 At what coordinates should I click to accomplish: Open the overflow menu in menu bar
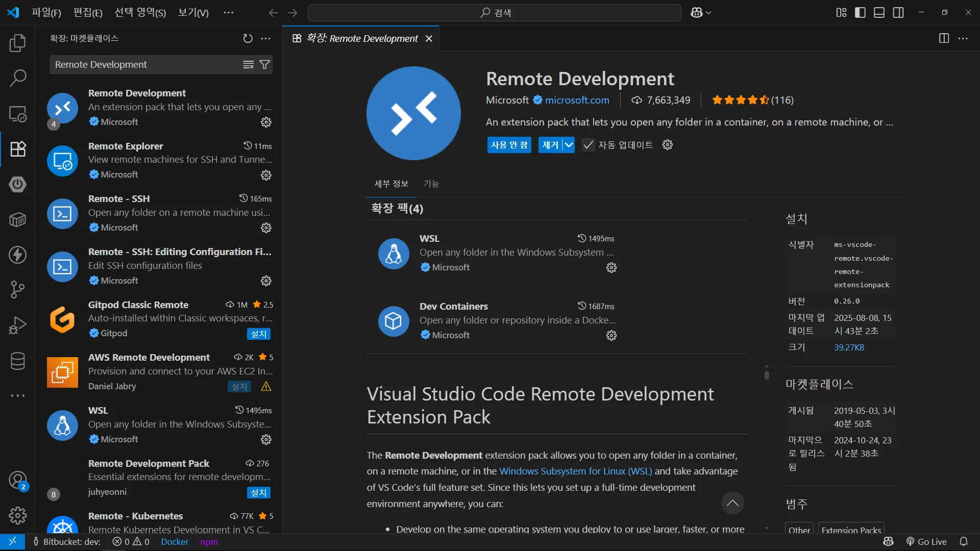[x=228, y=13]
